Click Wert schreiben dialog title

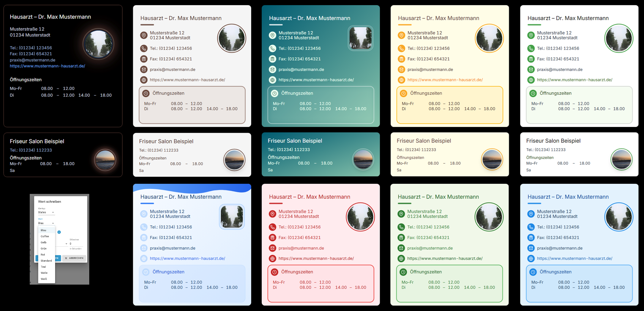[50, 202]
